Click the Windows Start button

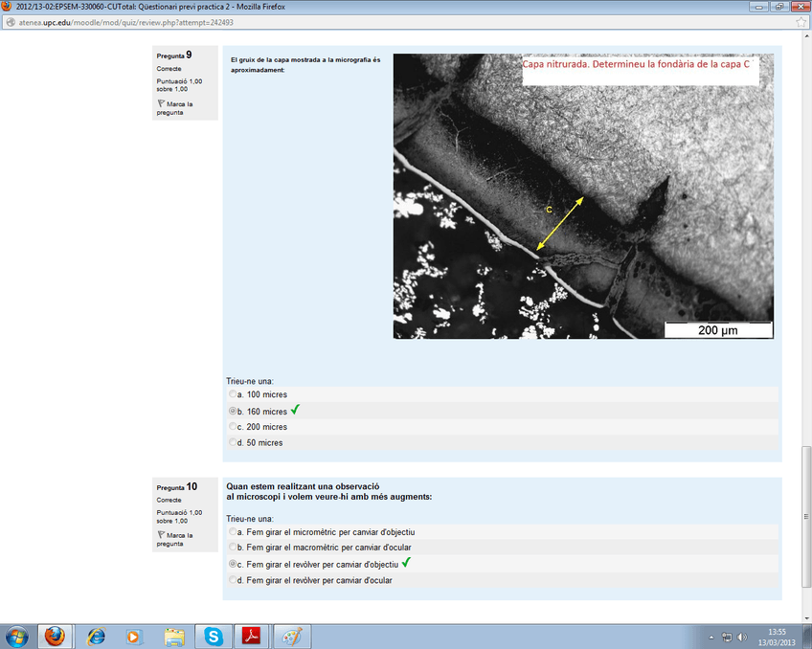(17, 636)
